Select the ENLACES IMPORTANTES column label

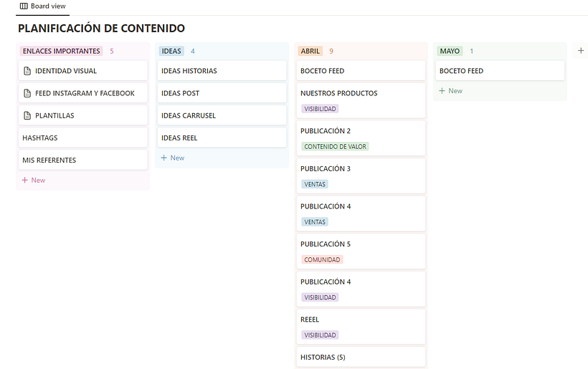61,51
